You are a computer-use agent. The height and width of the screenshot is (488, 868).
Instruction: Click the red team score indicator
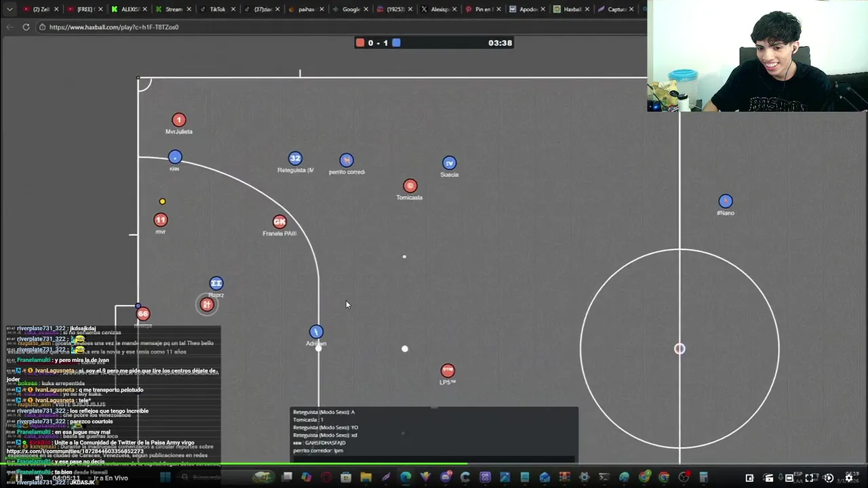point(360,43)
